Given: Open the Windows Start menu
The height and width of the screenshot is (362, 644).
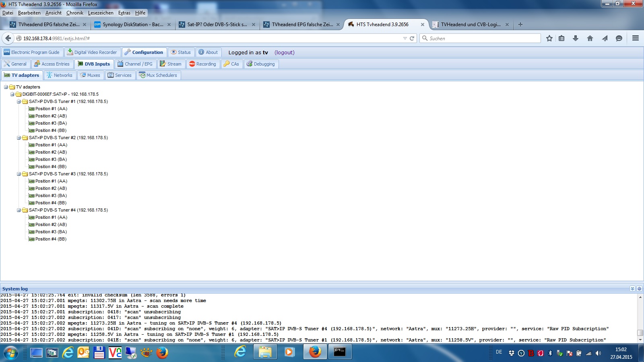Looking at the screenshot, I should 10,353.
